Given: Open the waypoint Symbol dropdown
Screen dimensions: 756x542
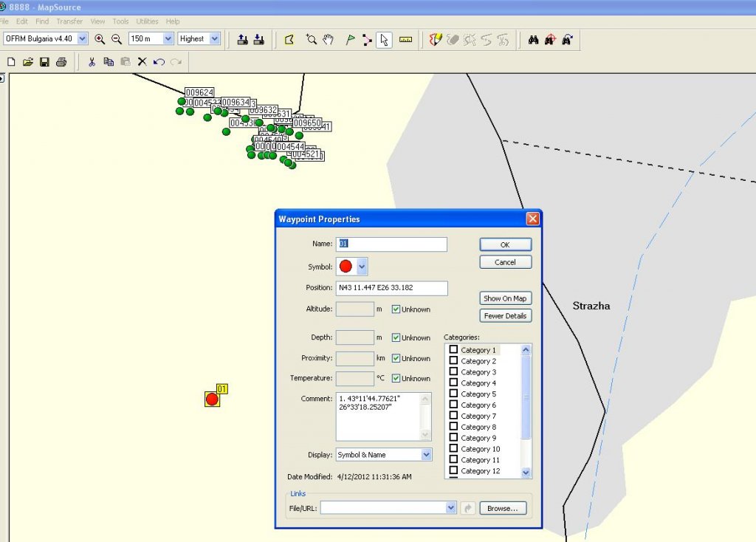Looking at the screenshot, I should point(362,267).
